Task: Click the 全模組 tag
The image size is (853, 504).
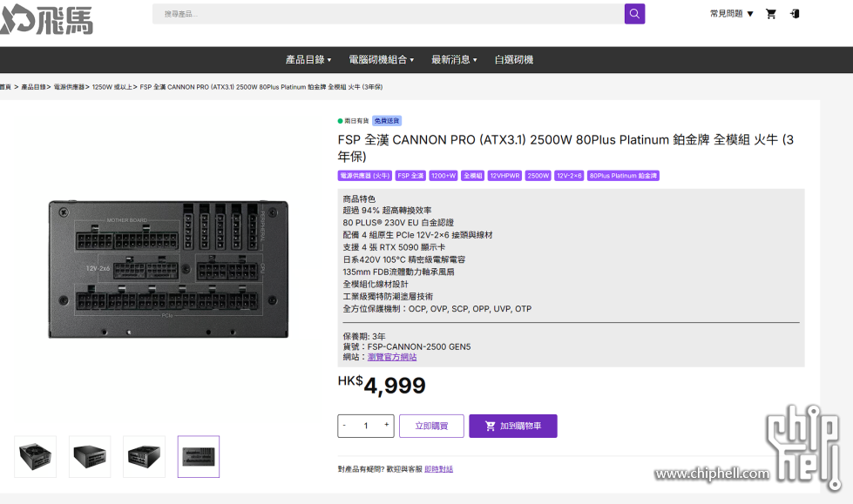Action: click(473, 176)
